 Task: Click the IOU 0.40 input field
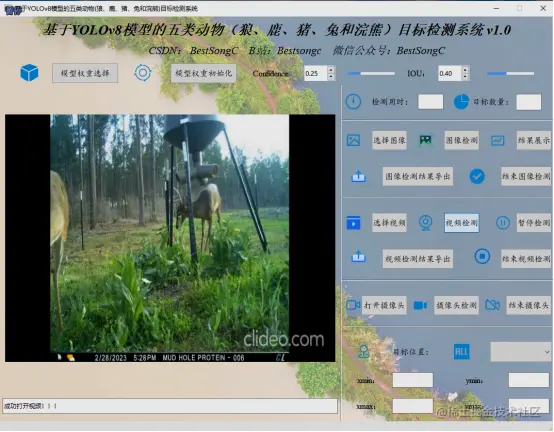(450, 73)
